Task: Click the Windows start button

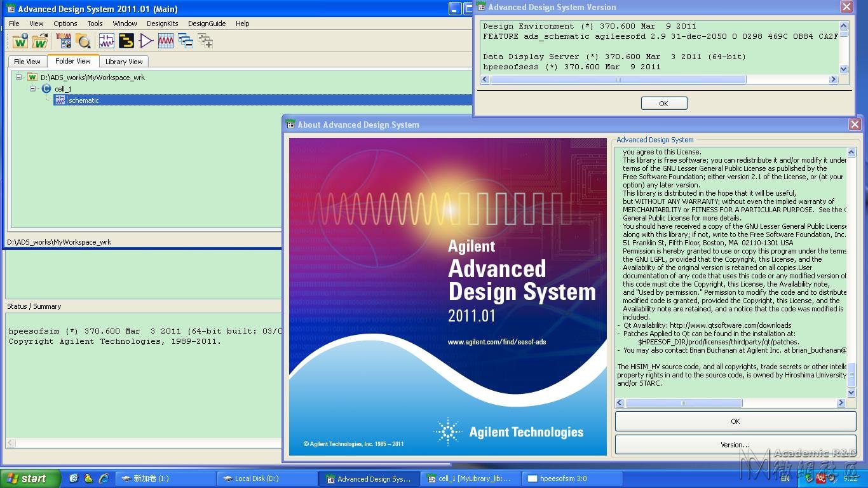Action: 30,478
